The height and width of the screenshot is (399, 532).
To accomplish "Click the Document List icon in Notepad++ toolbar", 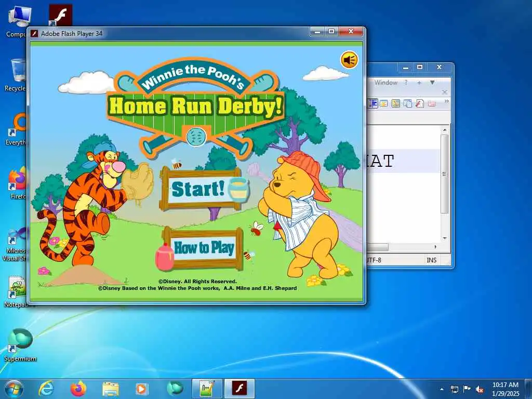I will click(x=395, y=103).
